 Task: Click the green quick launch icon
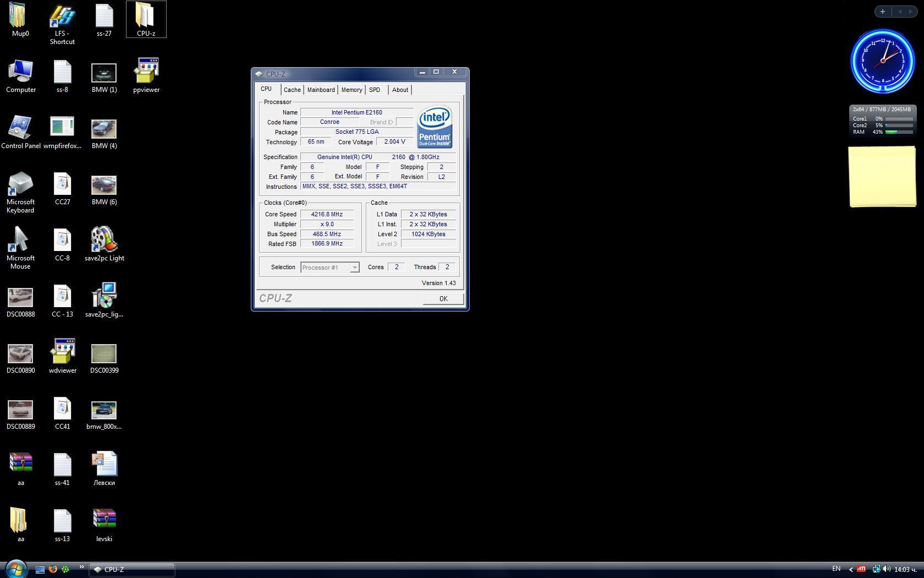pos(65,569)
